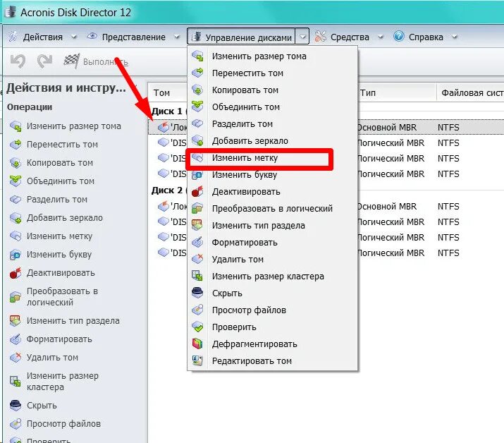
Task: Choose Изменить букву in dropdown menu
Action: pyautogui.click(x=272, y=175)
